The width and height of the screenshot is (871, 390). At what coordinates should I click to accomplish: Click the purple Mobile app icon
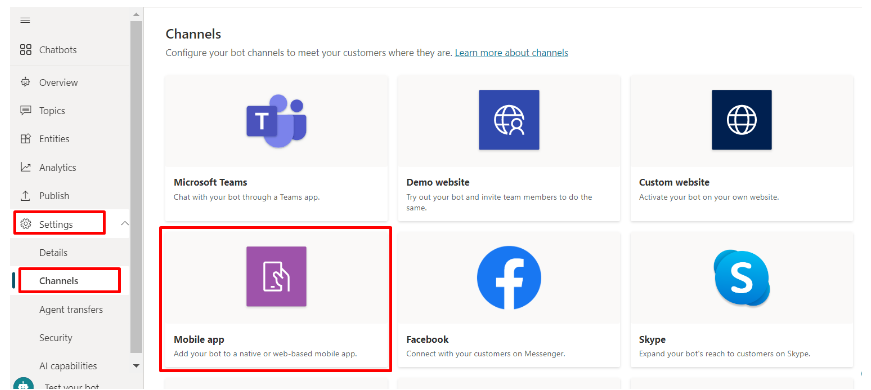pyautogui.click(x=276, y=276)
